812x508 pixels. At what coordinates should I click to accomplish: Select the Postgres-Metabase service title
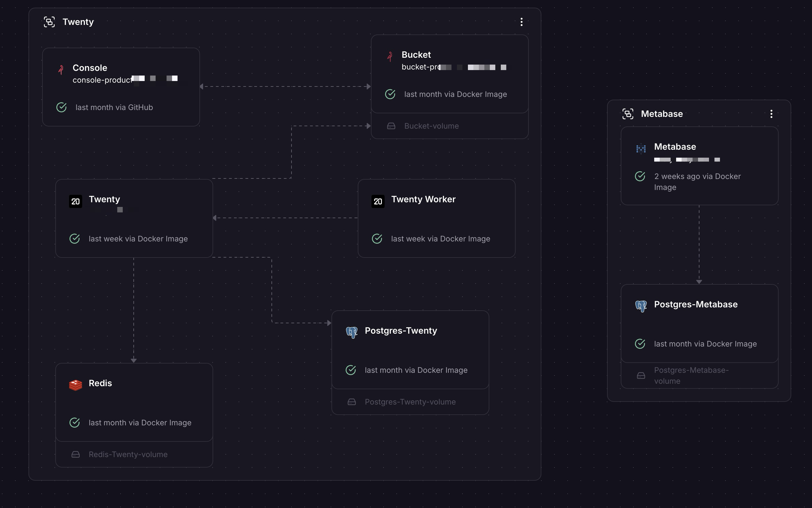click(696, 304)
